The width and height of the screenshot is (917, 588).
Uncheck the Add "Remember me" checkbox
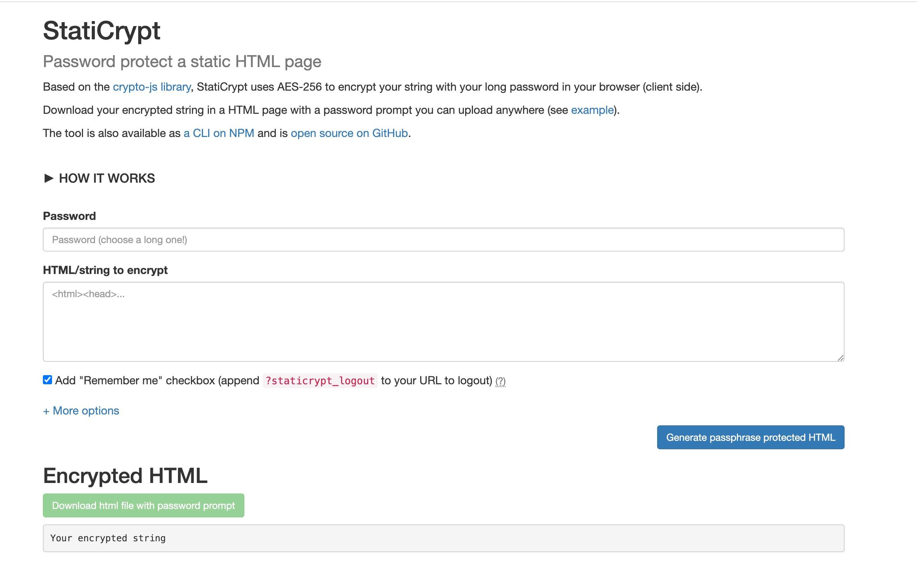[x=47, y=380]
